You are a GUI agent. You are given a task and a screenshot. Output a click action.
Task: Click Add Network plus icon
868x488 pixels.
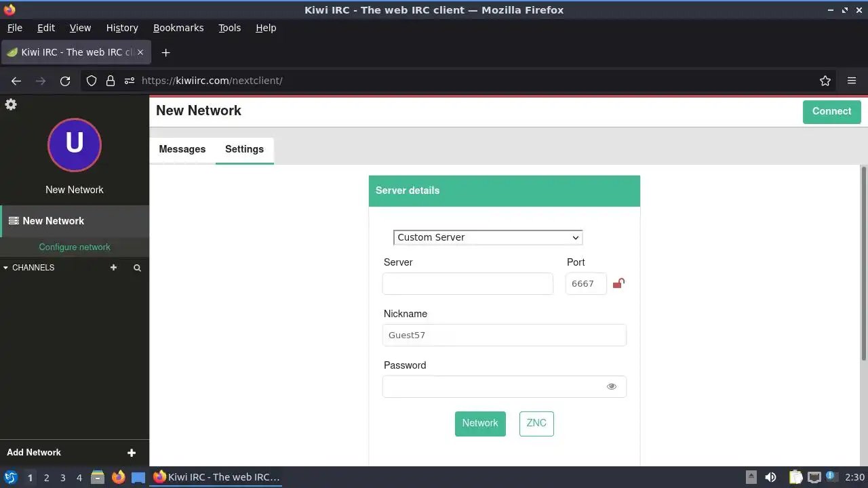click(x=132, y=453)
